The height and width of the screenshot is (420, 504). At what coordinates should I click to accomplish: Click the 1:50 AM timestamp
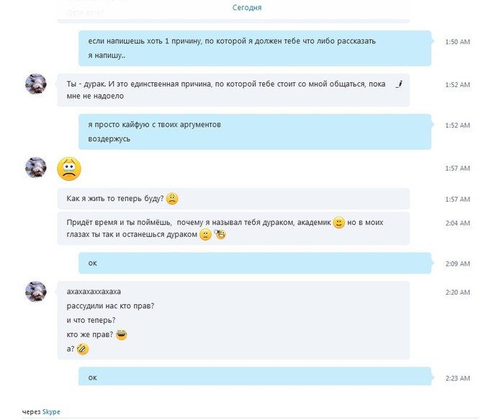457,42
